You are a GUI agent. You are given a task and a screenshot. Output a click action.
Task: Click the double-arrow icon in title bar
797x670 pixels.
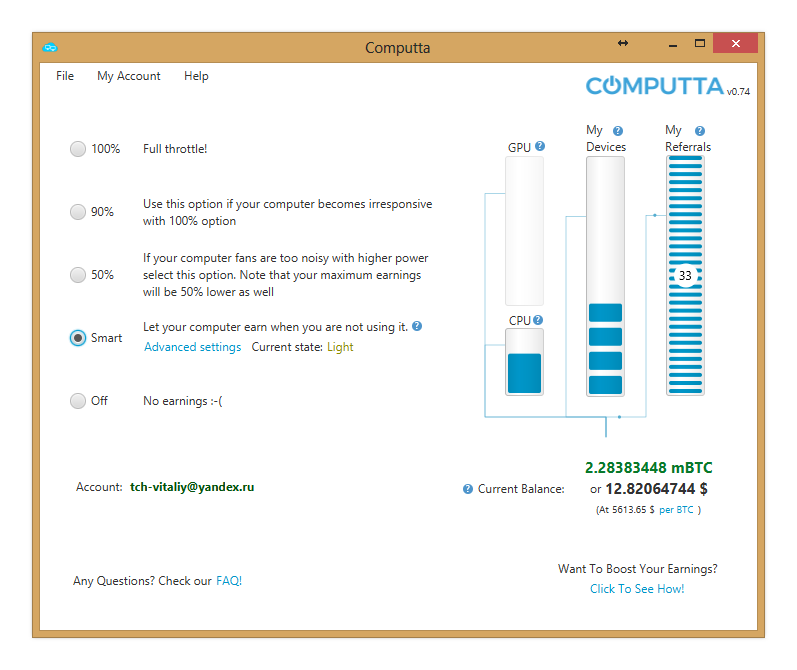(623, 43)
